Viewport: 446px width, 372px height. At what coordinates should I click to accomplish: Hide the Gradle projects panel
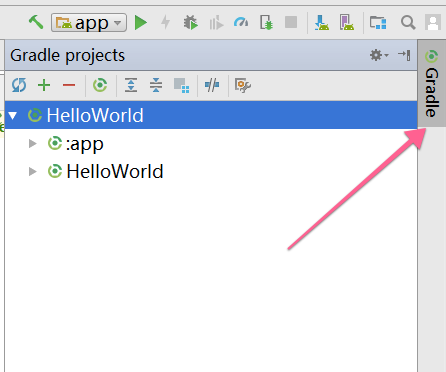pyautogui.click(x=404, y=55)
